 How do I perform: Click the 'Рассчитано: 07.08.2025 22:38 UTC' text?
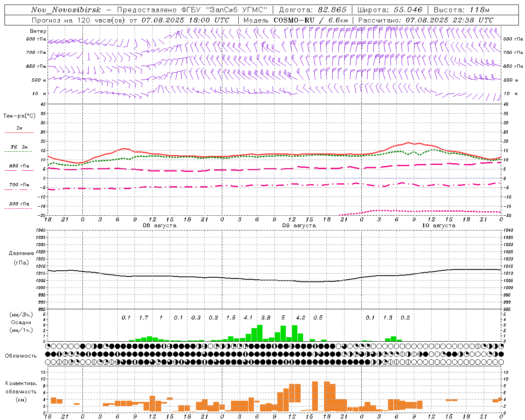(426, 20)
